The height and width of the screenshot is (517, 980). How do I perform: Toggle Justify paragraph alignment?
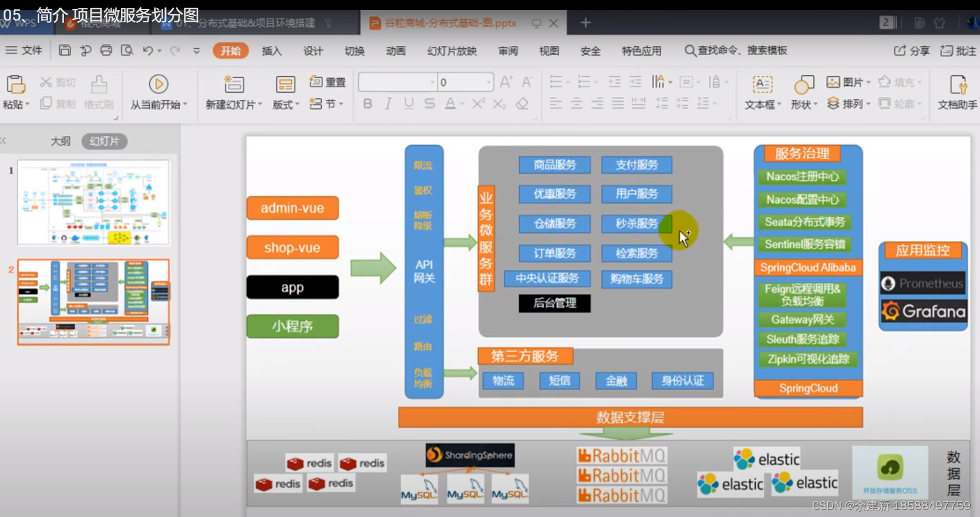pyautogui.click(x=618, y=104)
